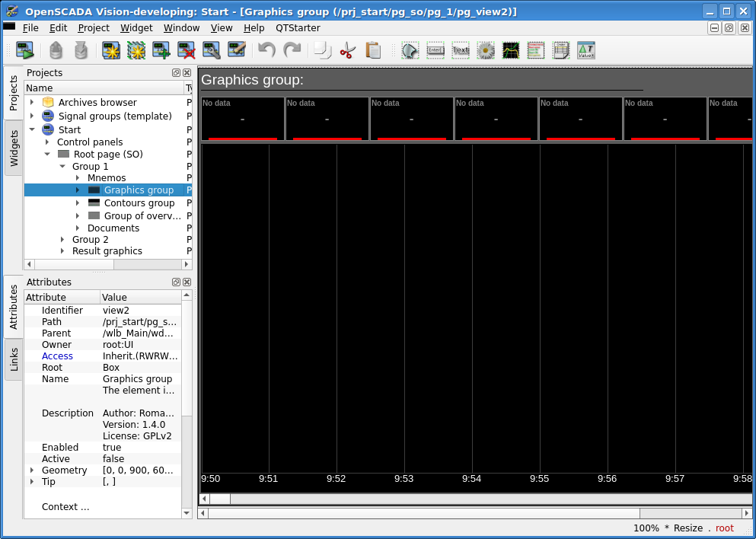
Task: Click the Run project execution icon
Action: coord(25,51)
